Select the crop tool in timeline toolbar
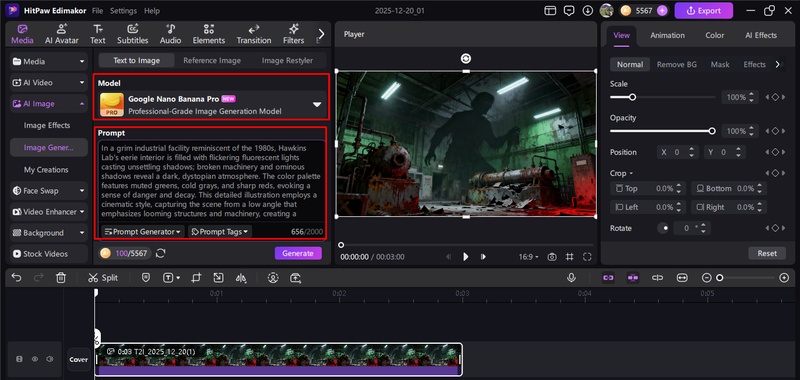This screenshot has height=380, width=800. click(x=196, y=277)
